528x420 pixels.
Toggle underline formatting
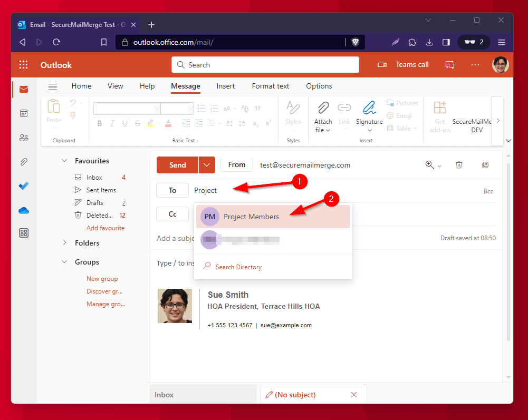point(124,123)
